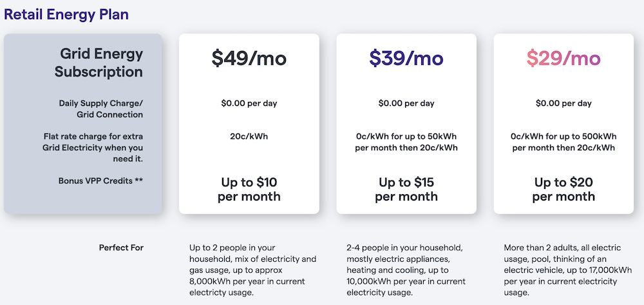Click $0.00 per day in $49 plan

[x=249, y=103]
